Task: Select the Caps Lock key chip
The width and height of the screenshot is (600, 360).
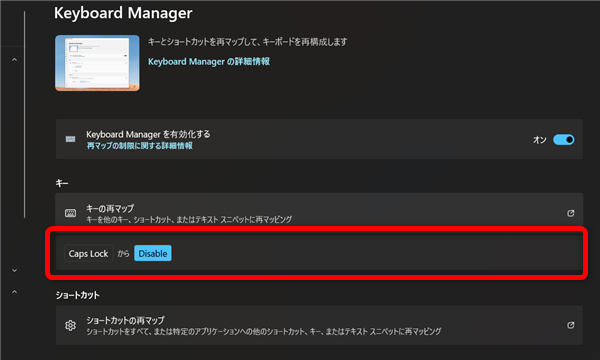Action: pyautogui.click(x=88, y=253)
